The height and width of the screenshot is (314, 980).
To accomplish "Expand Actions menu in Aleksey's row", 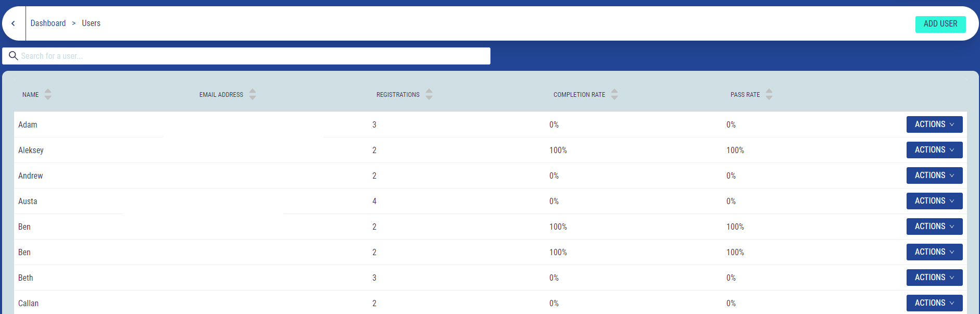I will pyautogui.click(x=934, y=150).
